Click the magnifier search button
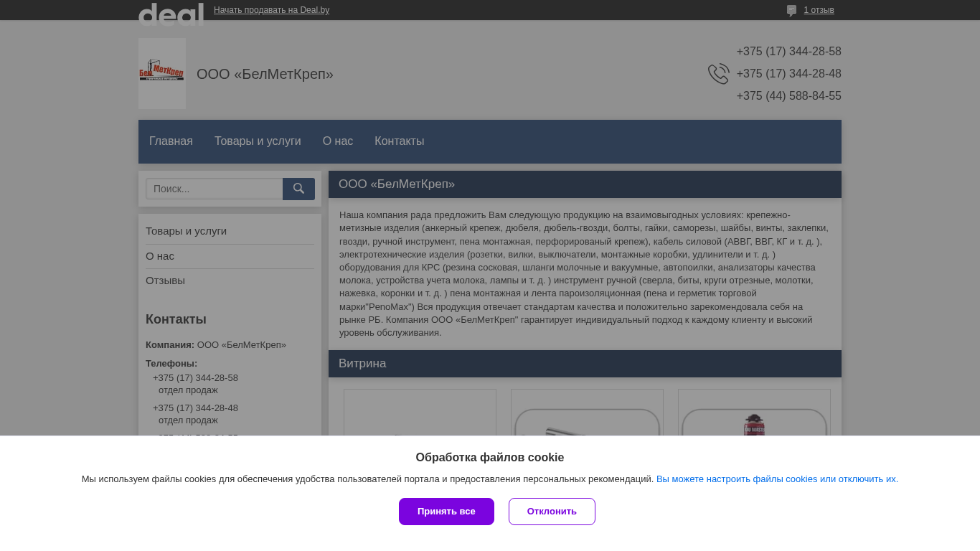Viewport: 980px width, 551px height. (298, 189)
